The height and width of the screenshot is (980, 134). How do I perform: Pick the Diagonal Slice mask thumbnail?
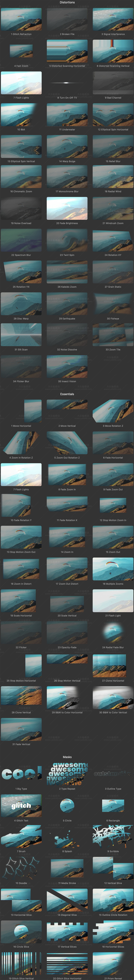click(x=67, y=900)
